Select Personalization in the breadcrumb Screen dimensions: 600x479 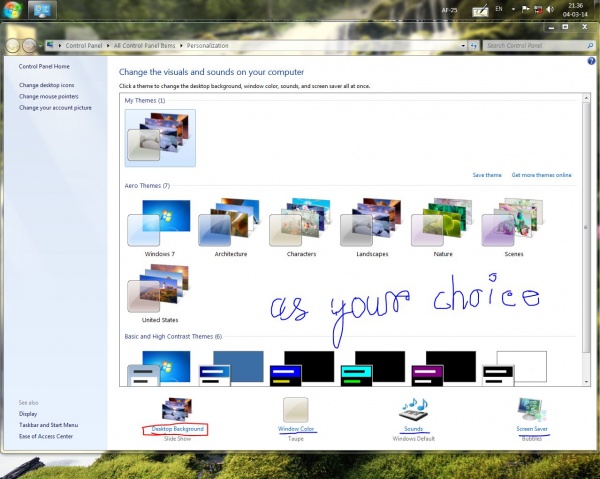click(x=207, y=46)
